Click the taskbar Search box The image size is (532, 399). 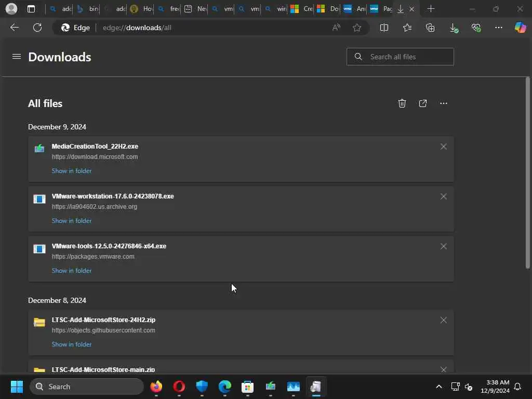pos(87,387)
